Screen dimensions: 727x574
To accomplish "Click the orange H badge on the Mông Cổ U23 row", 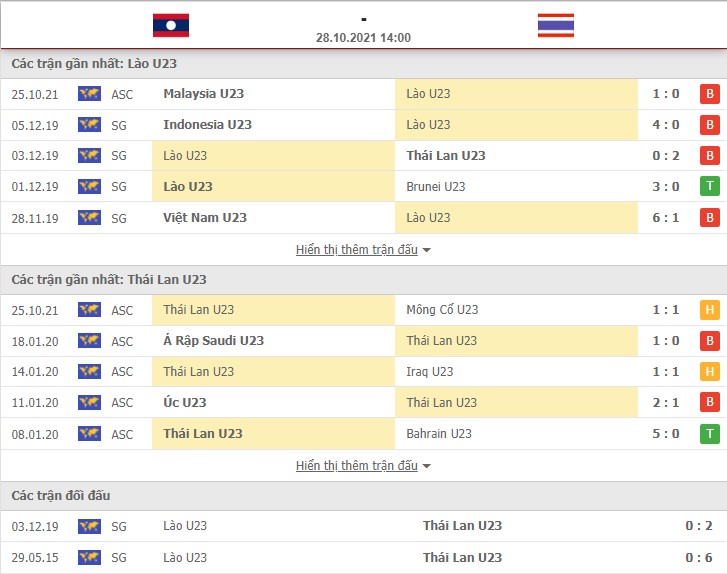I will pyautogui.click(x=709, y=310).
